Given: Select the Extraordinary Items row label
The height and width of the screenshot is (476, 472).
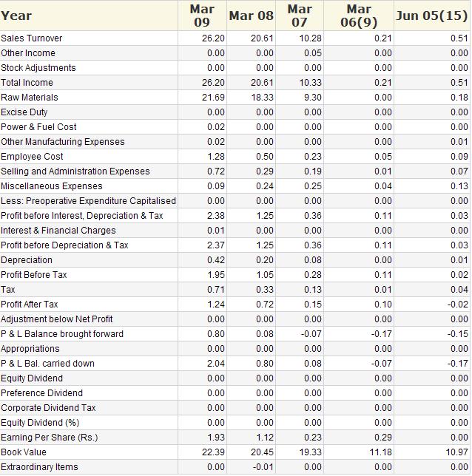Looking at the screenshot, I should click(39, 467).
